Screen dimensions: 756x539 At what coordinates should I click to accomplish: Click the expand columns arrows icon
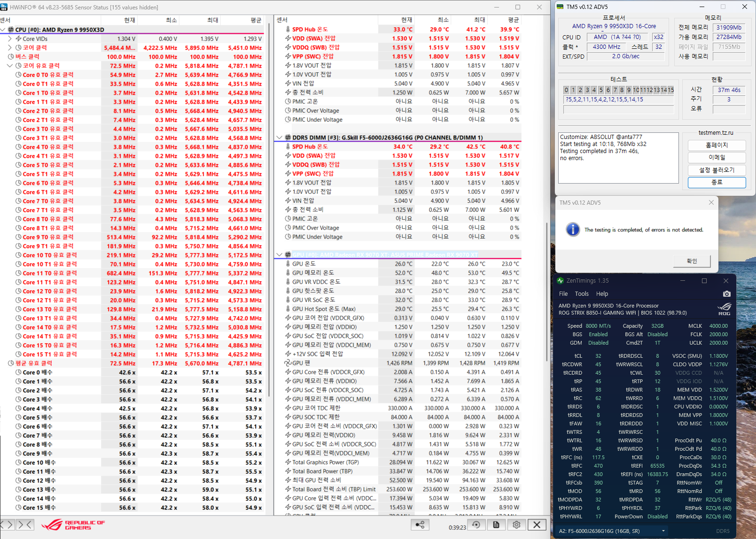(x=8, y=525)
